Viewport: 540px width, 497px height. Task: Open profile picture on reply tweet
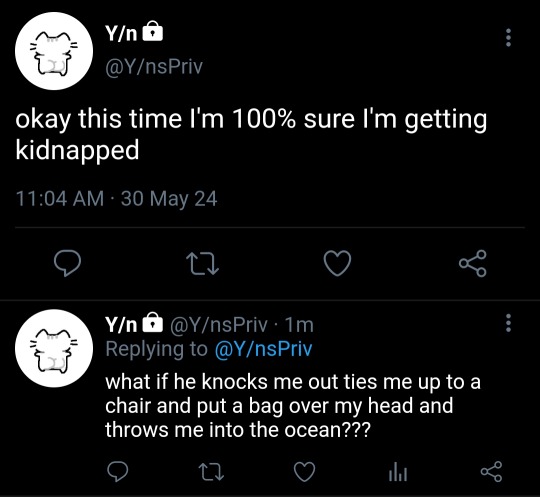pyautogui.click(x=54, y=348)
